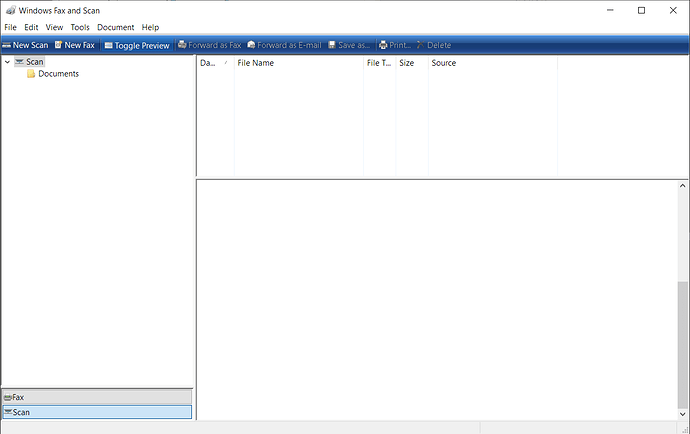Image resolution: width=690 pixels, height=434 pixels.
Task: Sort list by Size column header
Action: (411, 63)
